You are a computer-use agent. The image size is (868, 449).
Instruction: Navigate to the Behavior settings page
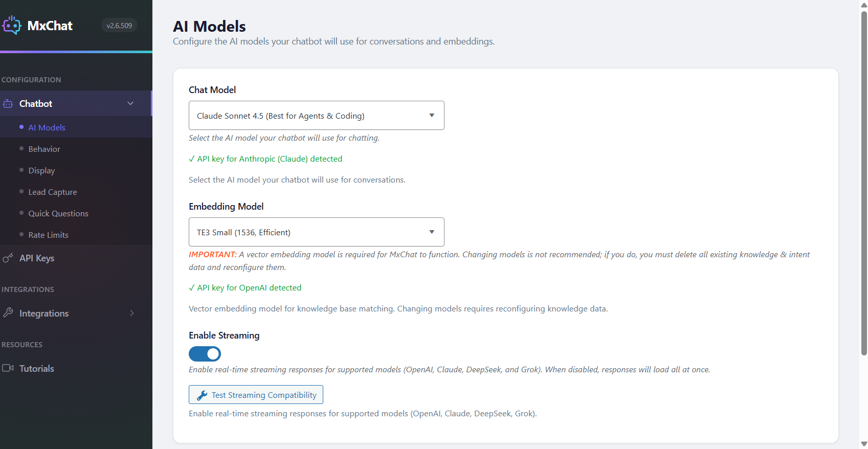[x=44, y=148]
